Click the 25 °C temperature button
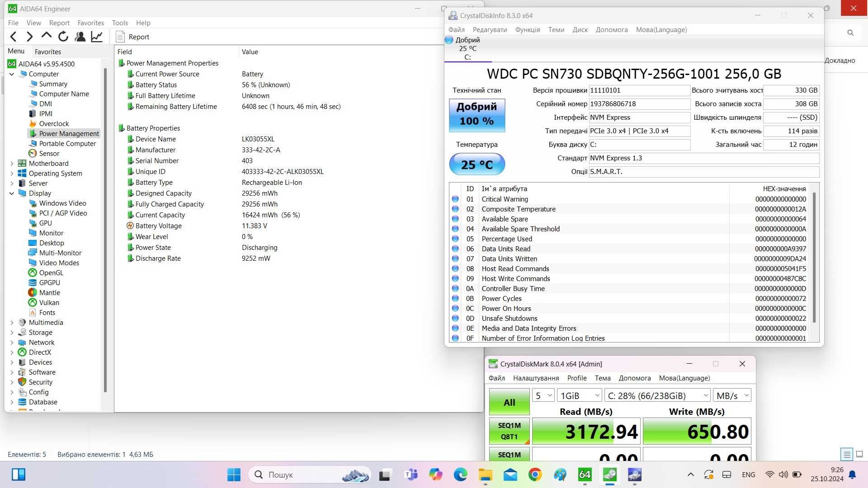 pos(477,164)
